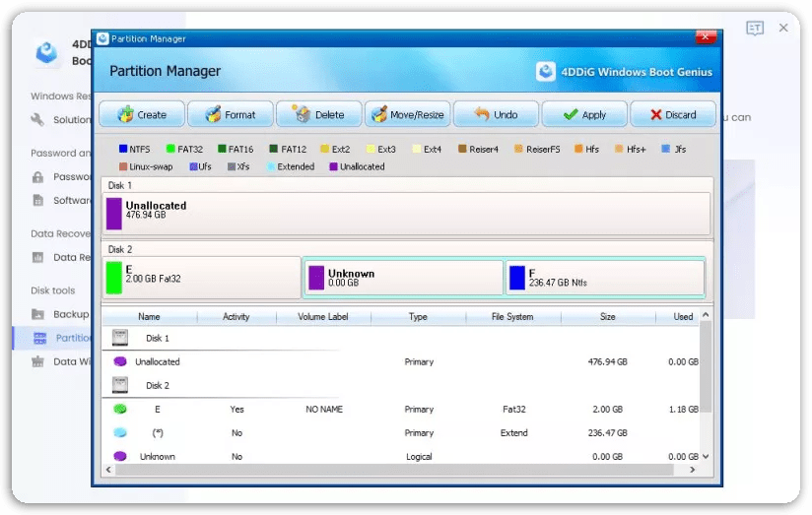Click the Data Recovery chart icon in sidebar
The height and width of the screenshot is (515, 812).
tap(37, 257)
